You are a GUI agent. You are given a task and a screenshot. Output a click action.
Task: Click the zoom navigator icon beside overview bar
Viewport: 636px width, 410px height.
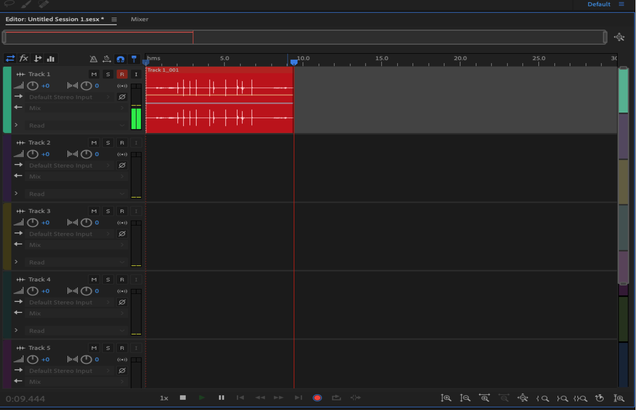619,37
